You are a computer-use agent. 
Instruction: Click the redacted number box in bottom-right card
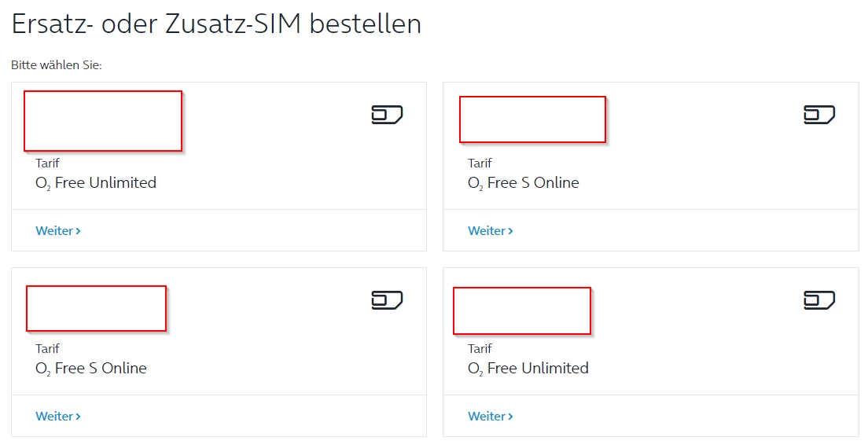click(x=522, y=310)
